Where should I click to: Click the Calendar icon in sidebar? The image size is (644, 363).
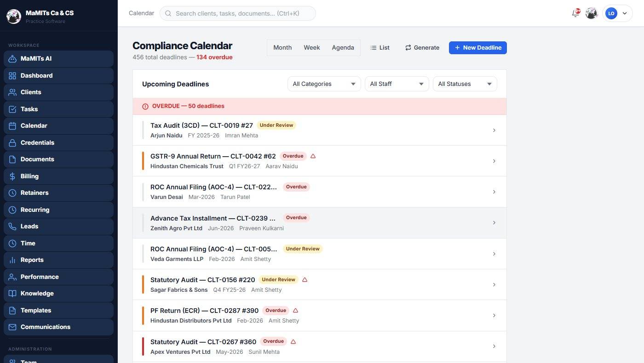tap(12, 126)
